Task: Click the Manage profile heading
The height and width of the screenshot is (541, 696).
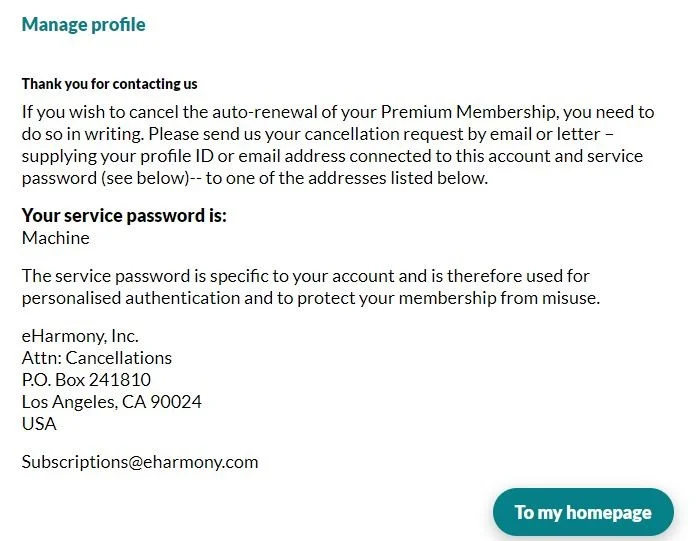Action: 83,25
